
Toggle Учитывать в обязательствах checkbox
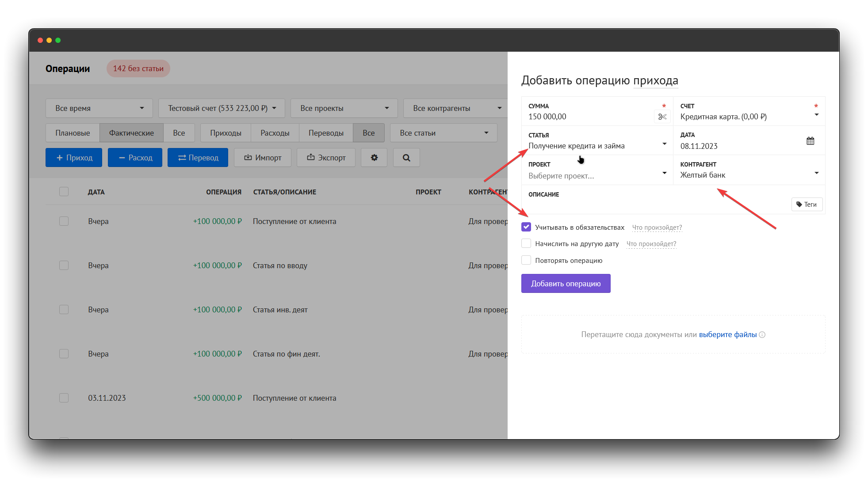coord(526,227)
